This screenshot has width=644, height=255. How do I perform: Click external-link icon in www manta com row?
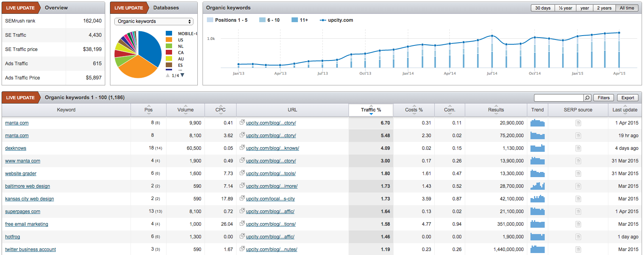[242, 160]
